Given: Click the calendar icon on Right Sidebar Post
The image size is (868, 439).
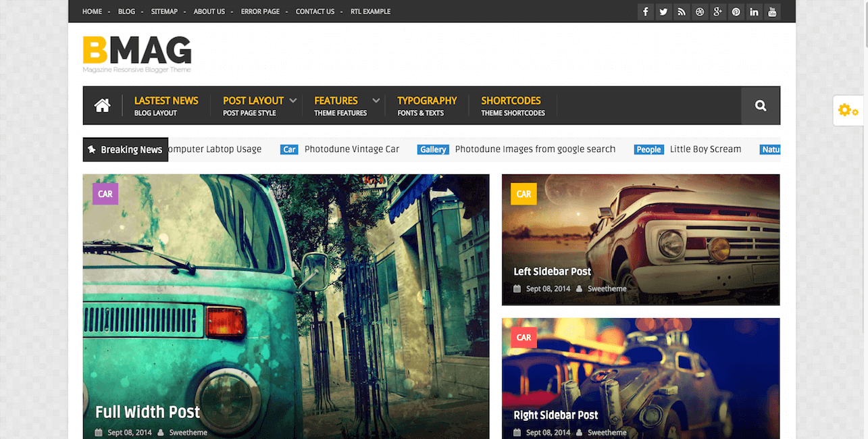Looking at the screenshot, I should click(517, 432).
